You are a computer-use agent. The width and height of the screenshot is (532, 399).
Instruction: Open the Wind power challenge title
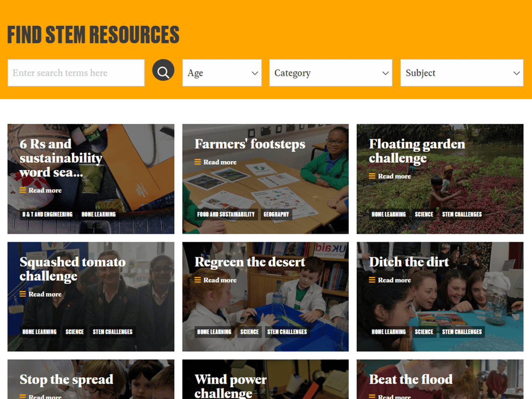(x=231, y=386)
